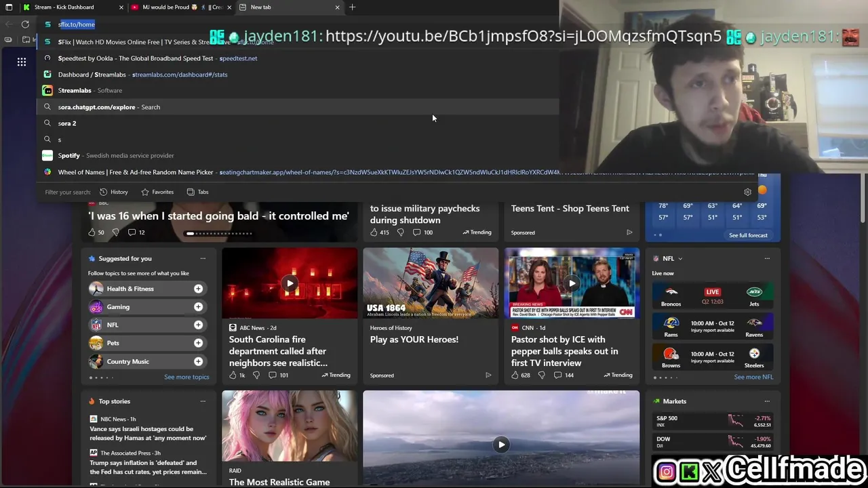
Task: Filter search by Favorites
Action: click(x=157, y=192)
